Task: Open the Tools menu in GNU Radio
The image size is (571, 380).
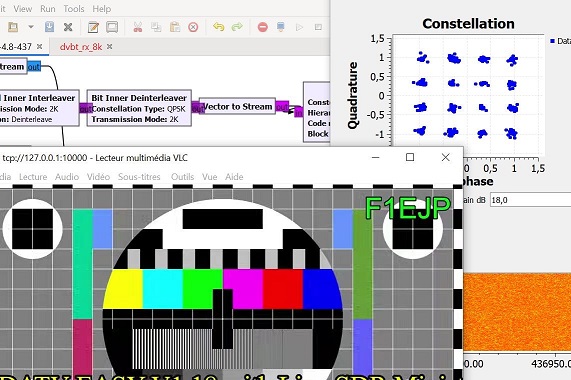Action: pos(74,9)
